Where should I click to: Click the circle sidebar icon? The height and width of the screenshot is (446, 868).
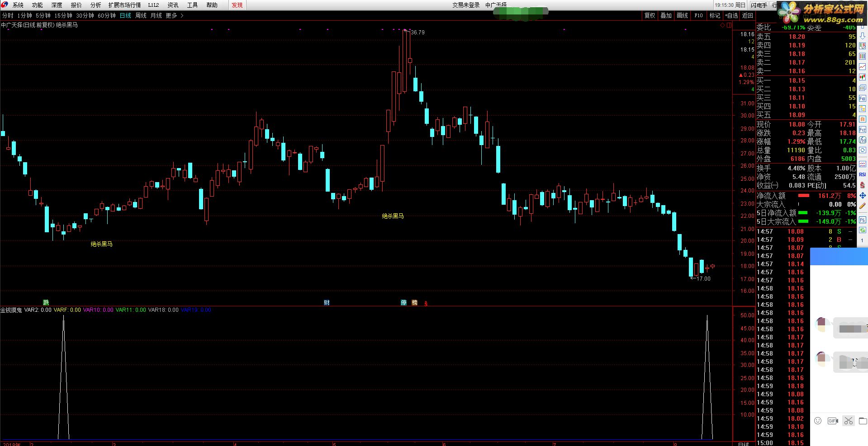point(863,150)
